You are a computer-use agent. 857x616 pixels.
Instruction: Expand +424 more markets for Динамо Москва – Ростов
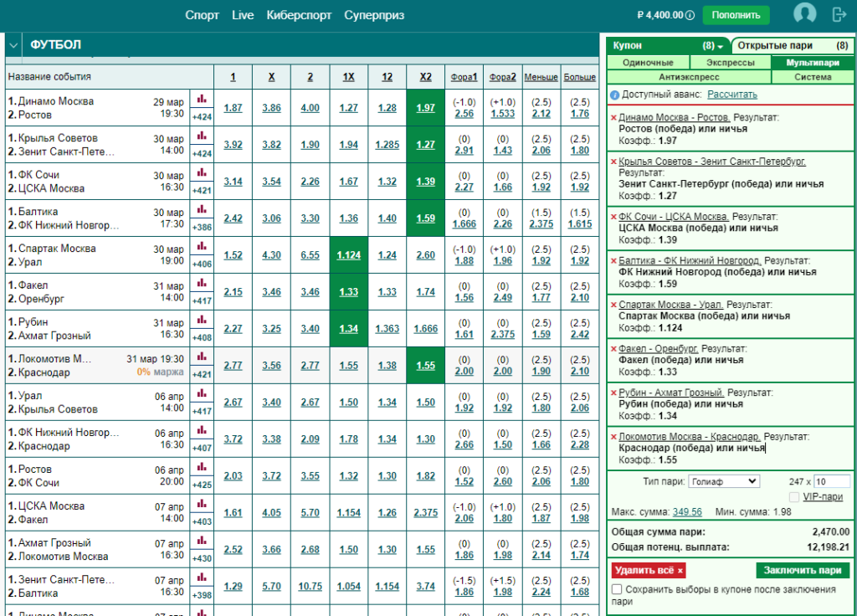click(202, 116)
